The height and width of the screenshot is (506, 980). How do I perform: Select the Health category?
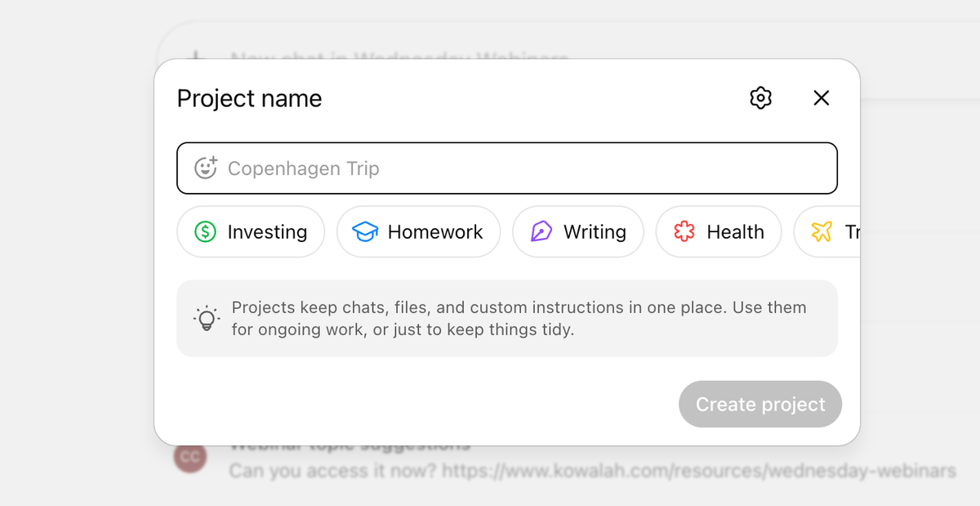719,231
